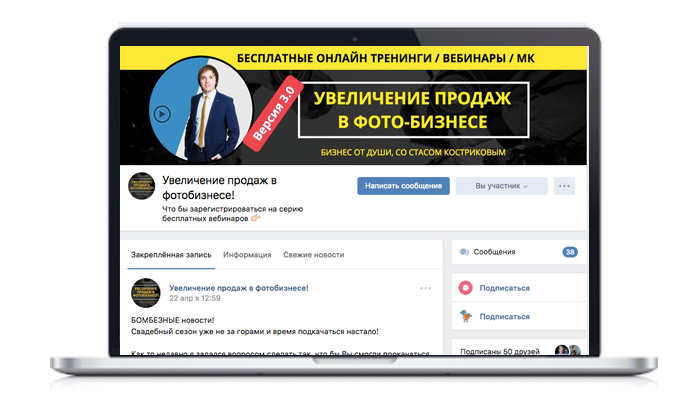Expand the Вы участник dropdown

pos(501,186)
